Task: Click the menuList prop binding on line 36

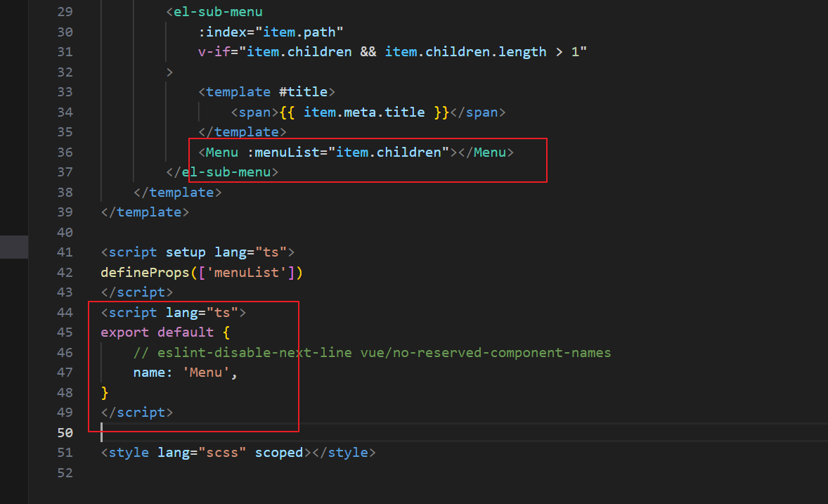Action: [x=288, y=152]
